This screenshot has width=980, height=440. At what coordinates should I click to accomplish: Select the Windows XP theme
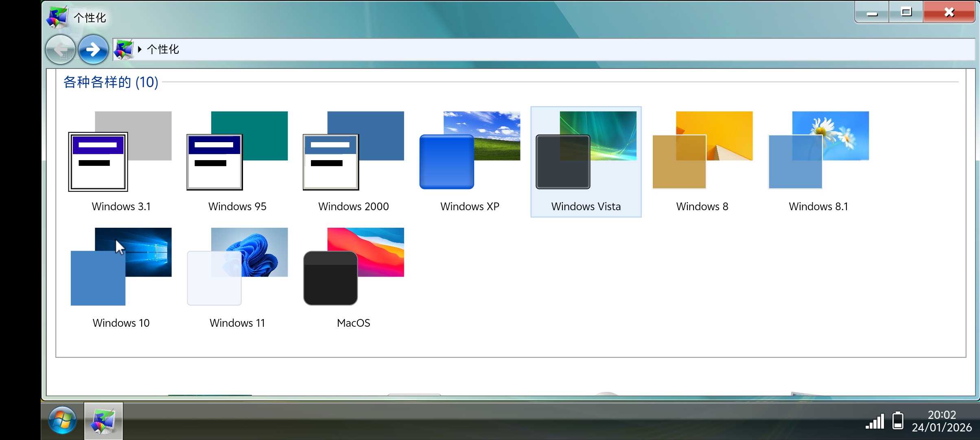click(x=470, y=161)
